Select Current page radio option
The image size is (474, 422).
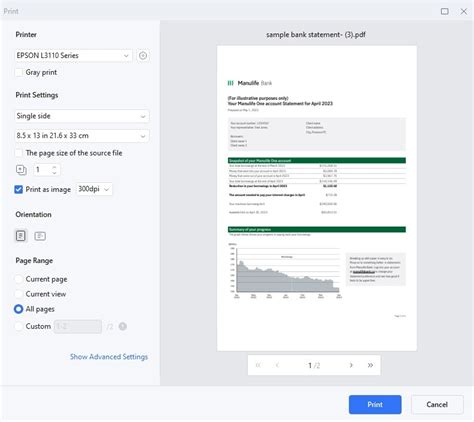[x=19, y=279]
